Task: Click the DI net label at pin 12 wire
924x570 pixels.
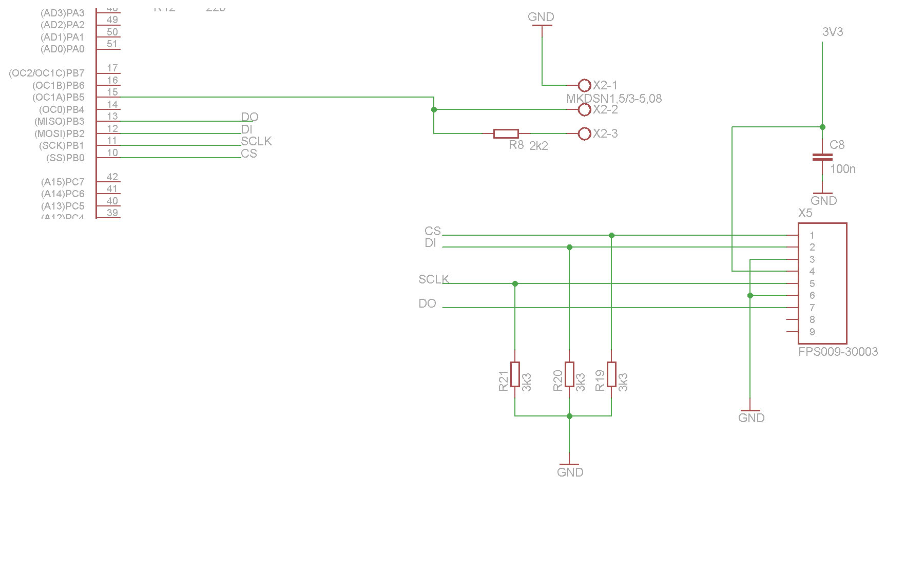Action: point(246,129)
